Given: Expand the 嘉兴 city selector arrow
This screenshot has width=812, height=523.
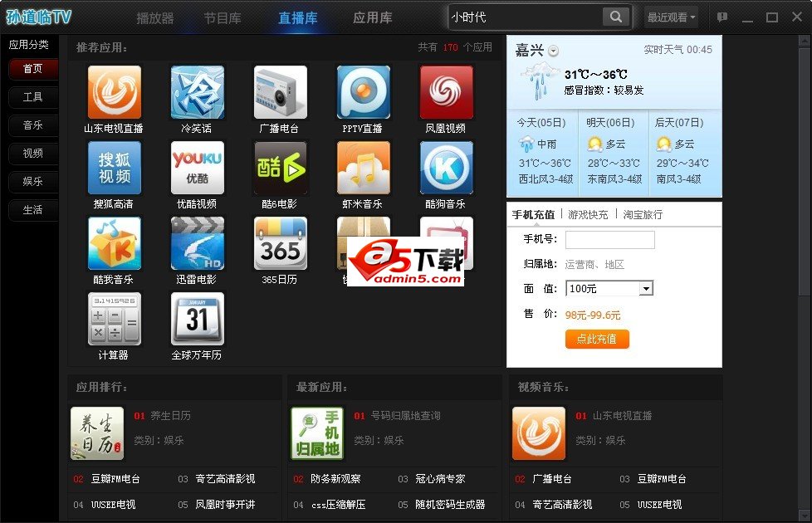Looking at the screenshot, I should (x=554, y=51).
